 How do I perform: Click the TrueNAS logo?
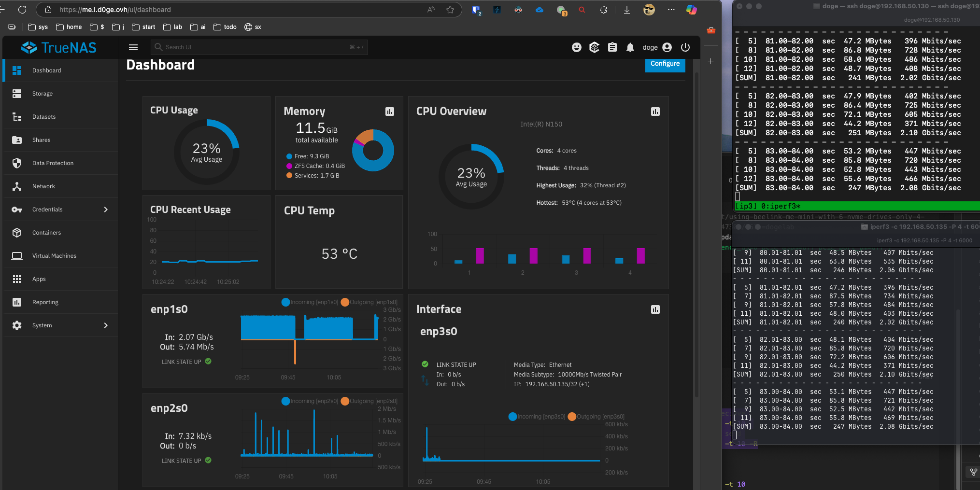59,47
